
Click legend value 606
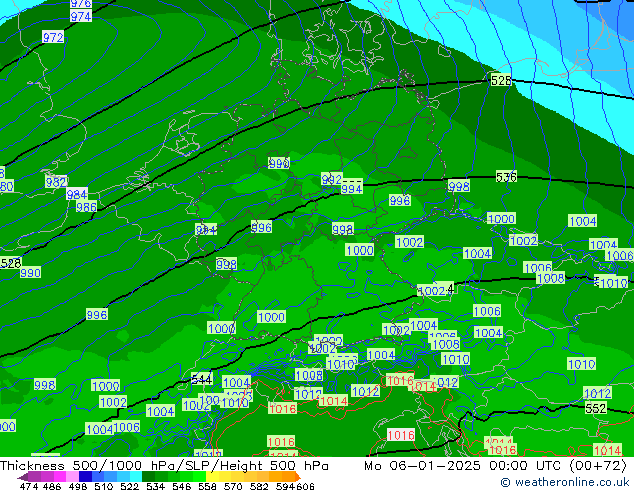(304, 486)
